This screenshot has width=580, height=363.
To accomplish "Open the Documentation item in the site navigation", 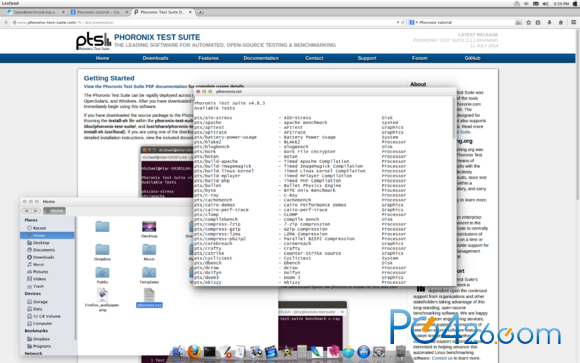I will click(261, 58).
